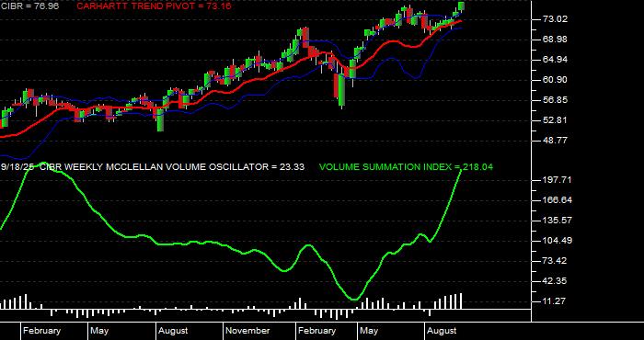Click the November date label

click(x=247, y=331)
